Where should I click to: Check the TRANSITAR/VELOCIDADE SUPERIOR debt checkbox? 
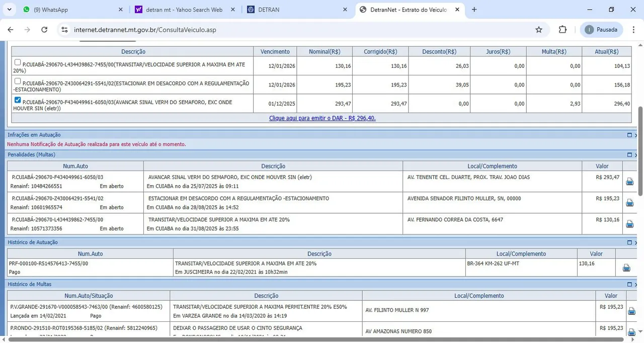tap(18, 62)
